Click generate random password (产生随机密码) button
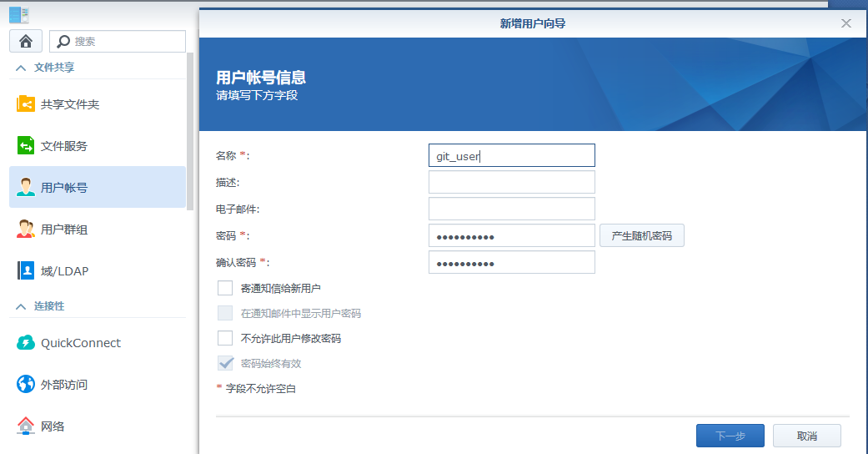The image size is (868, 454). [x=641, y=235]
